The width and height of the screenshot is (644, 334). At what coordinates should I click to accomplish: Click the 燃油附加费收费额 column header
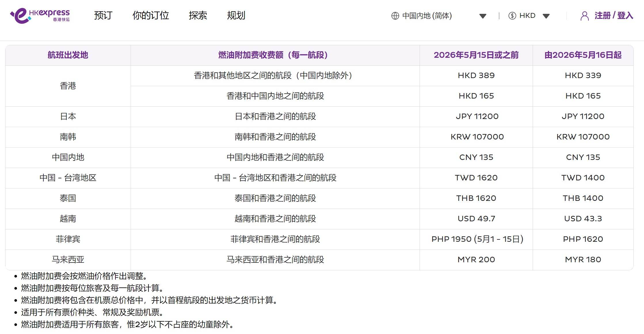tap(275, 55)
